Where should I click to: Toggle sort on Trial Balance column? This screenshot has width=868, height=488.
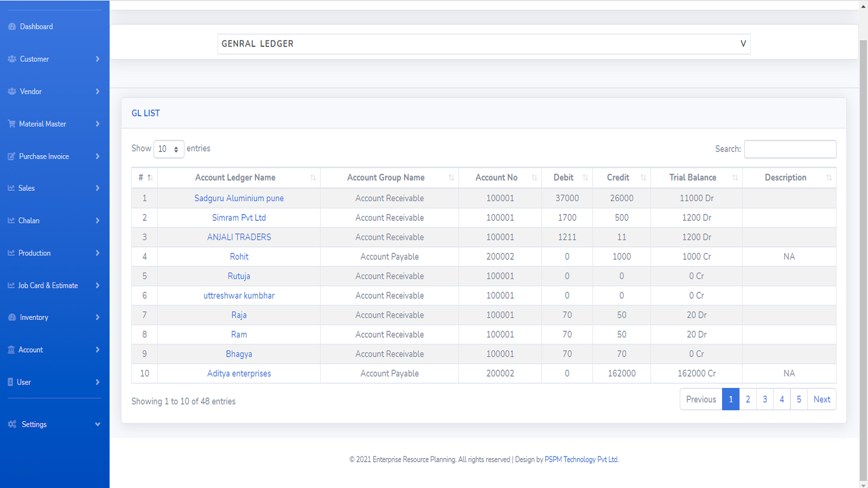click(x=735, y=178)
